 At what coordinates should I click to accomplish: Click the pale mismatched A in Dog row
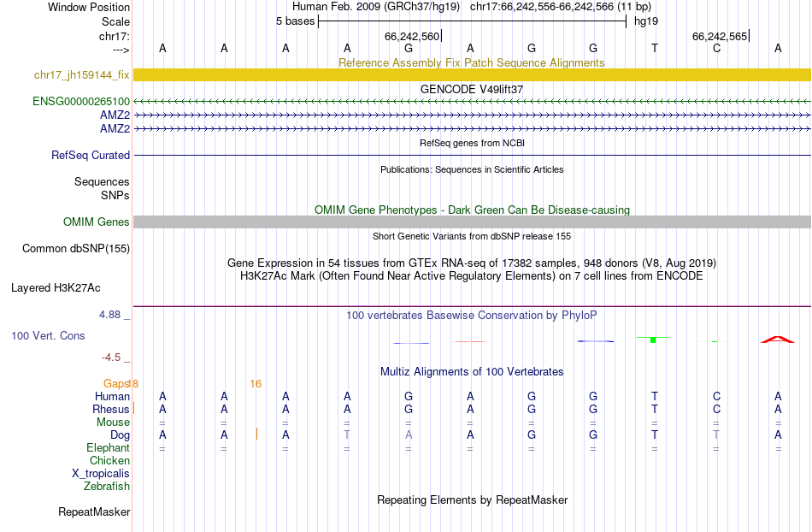click(x=409, y=435)
